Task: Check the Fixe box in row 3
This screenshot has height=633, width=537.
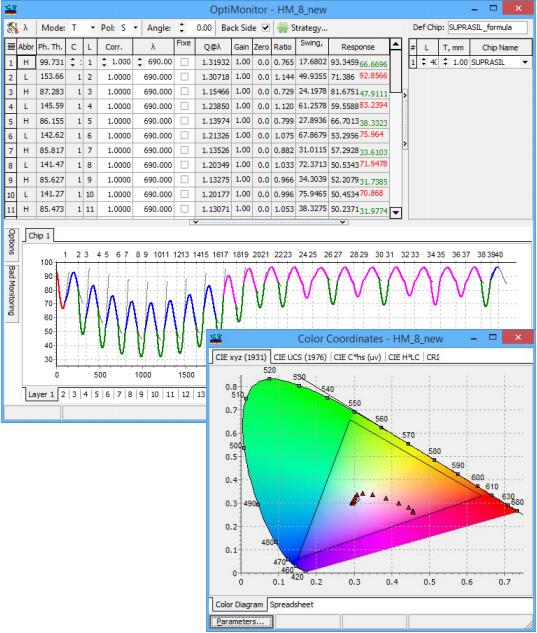Action: coord(185,91)
